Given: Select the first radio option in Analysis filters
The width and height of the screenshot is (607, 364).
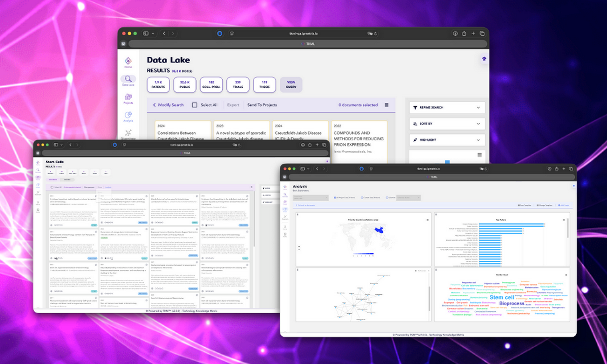Looking at the screenshot, I should point(334,198).
